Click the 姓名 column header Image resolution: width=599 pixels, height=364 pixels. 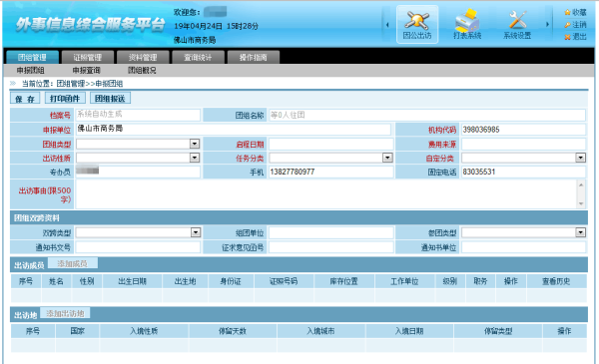[x=57, y=281]
